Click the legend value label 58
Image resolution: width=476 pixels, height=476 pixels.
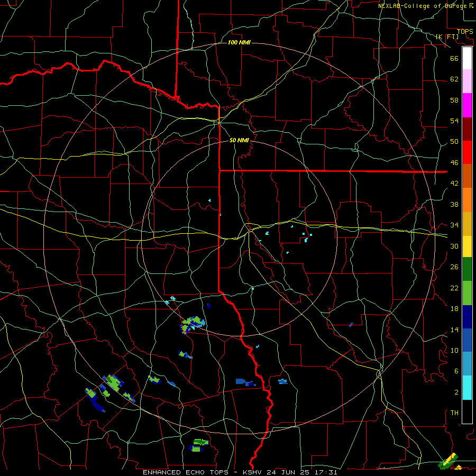point(454,100)
